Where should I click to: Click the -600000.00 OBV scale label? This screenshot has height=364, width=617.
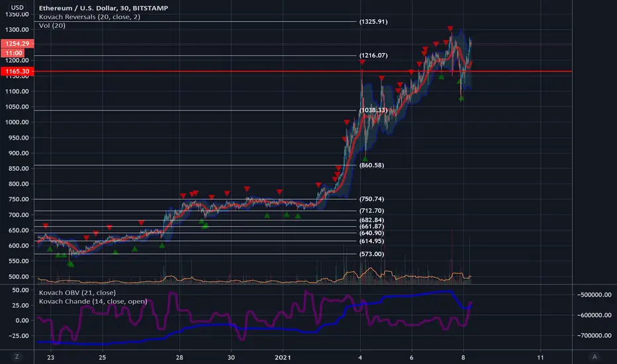(594, 315)
